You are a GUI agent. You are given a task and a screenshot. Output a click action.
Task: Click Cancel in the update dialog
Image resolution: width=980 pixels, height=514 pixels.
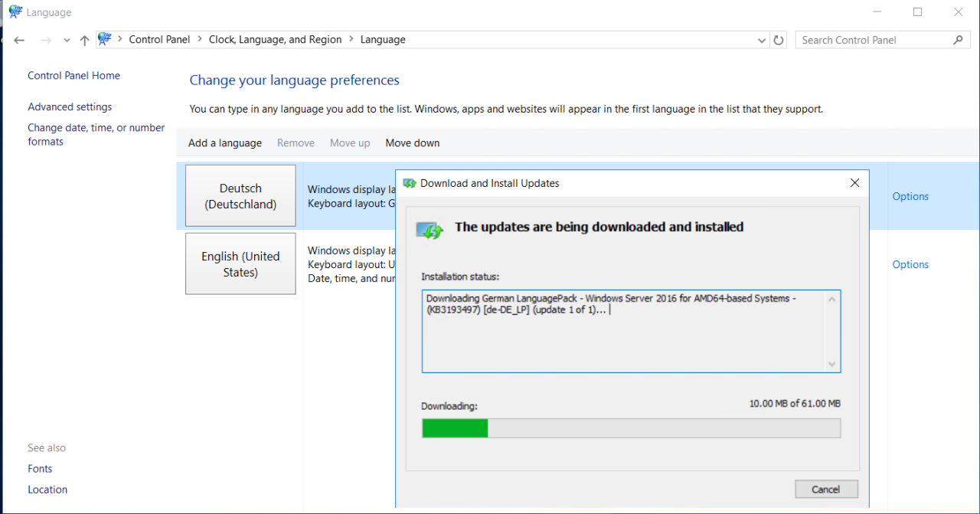coord(826,489)
